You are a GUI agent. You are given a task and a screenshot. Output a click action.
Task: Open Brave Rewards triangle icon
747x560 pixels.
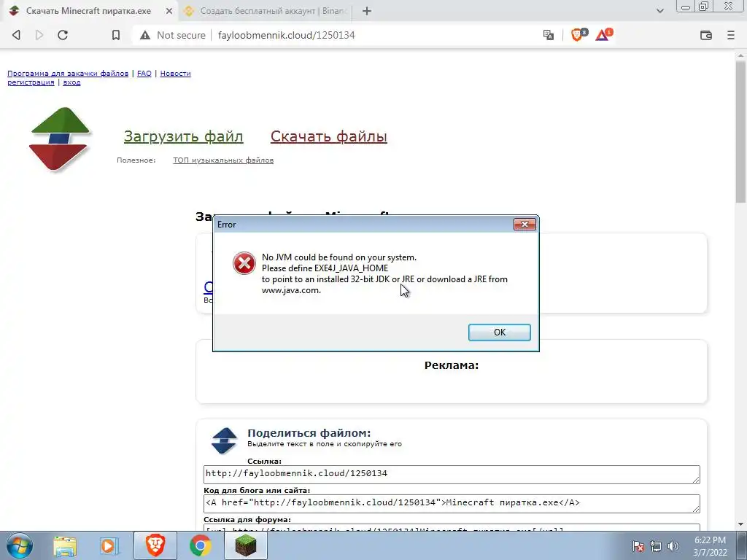point(603,34)
